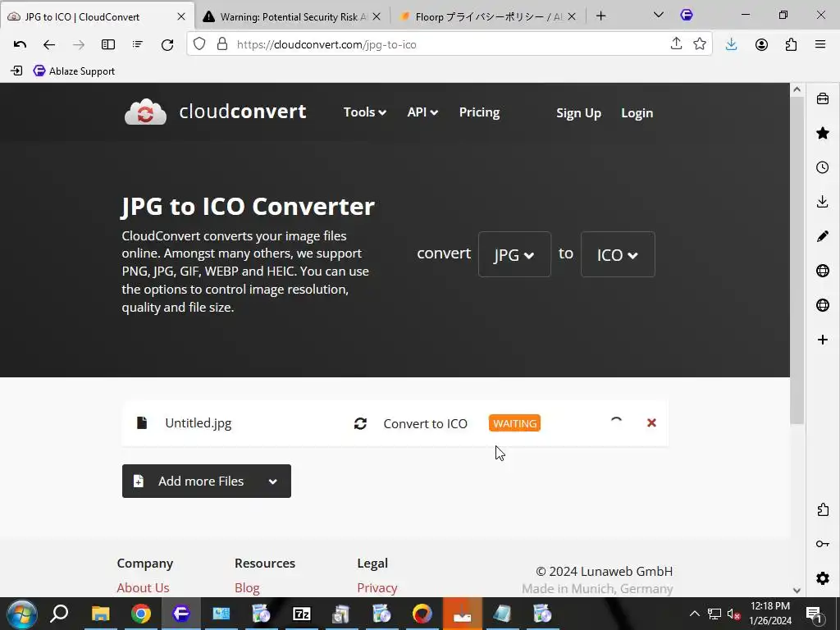This screenshot has height=630, width=840.
Task: Open the Add more Files dropdown arrow
Action: [272, 481]
